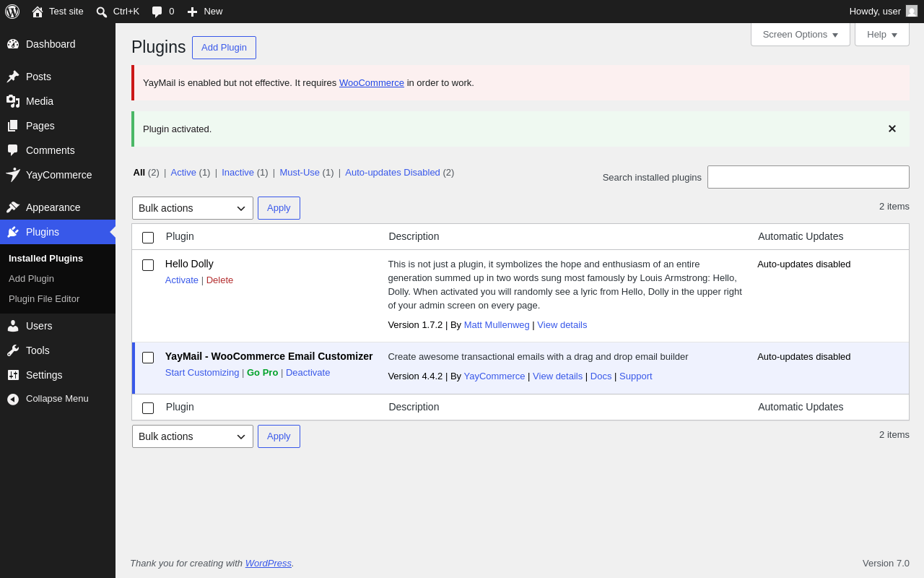Open Installed Plugins submenu item

(x=45, y=258)
